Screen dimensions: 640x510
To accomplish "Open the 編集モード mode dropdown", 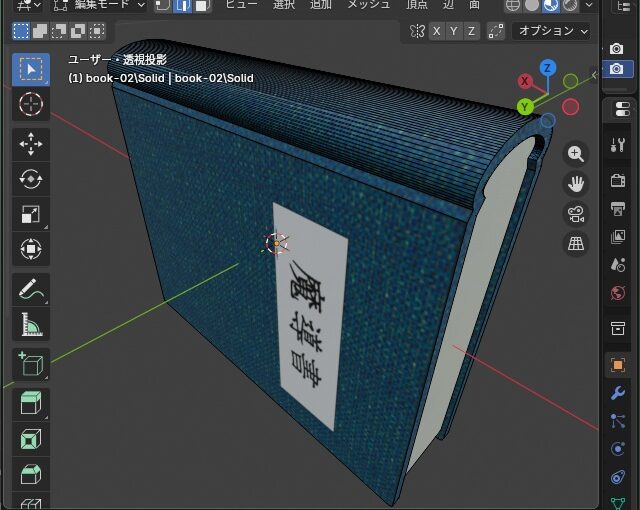I will 99,5.
